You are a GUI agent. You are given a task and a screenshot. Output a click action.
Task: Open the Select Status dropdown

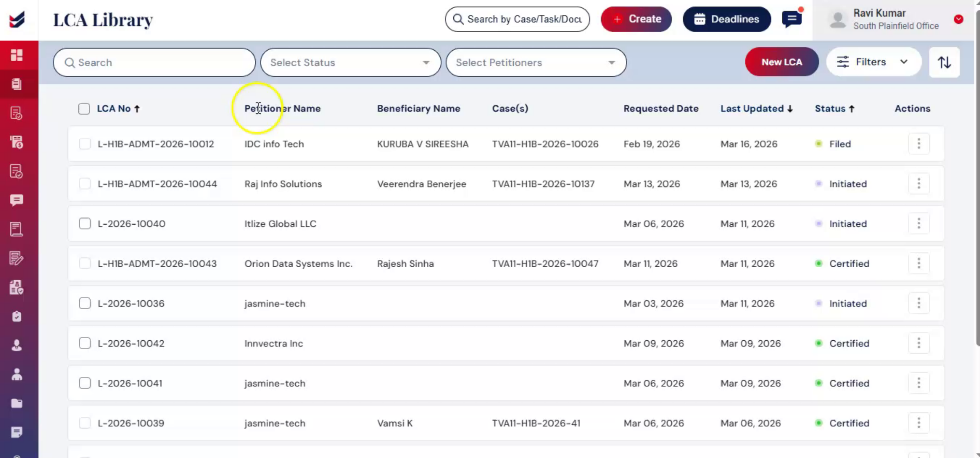coord(350,63)
